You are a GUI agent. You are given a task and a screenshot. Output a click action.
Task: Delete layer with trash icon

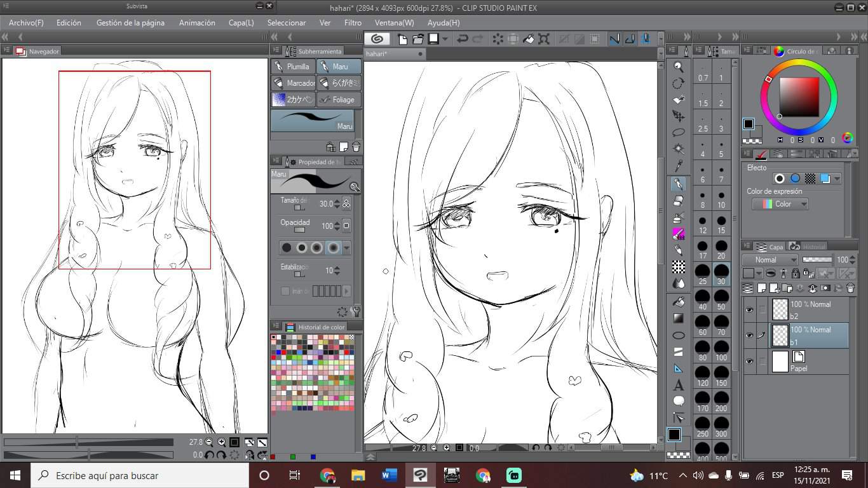(850, 288)
